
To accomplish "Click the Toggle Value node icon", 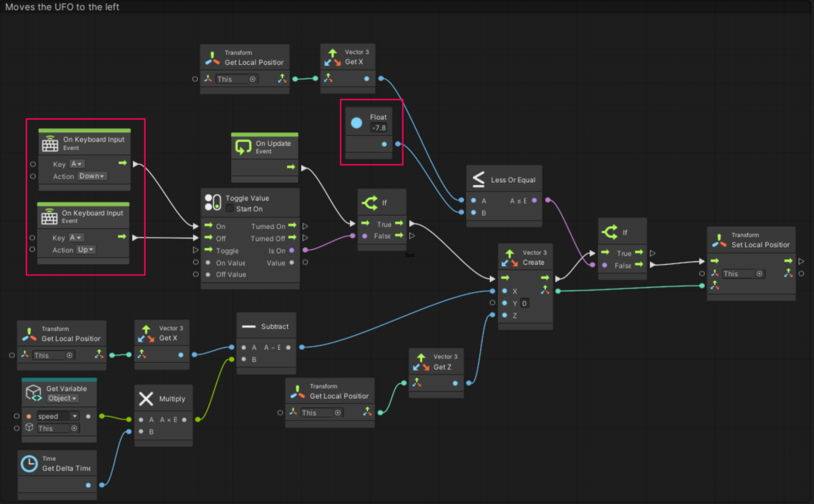I will click(x=213, y=202).
